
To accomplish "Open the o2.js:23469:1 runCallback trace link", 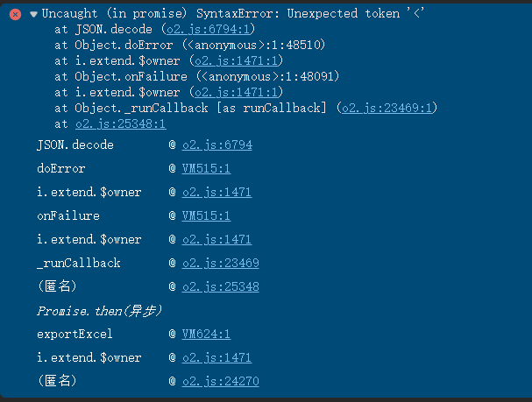I will (x=388, y=108).
